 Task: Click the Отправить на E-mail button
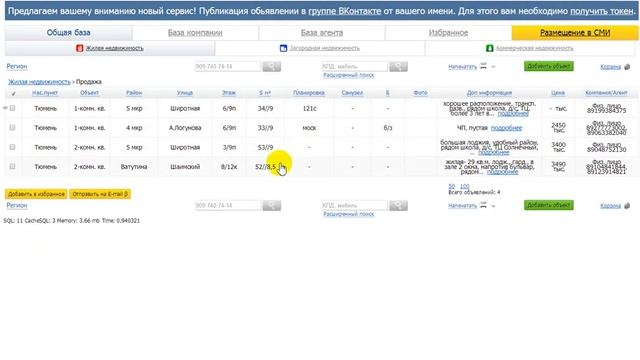(x=100, y=194)
